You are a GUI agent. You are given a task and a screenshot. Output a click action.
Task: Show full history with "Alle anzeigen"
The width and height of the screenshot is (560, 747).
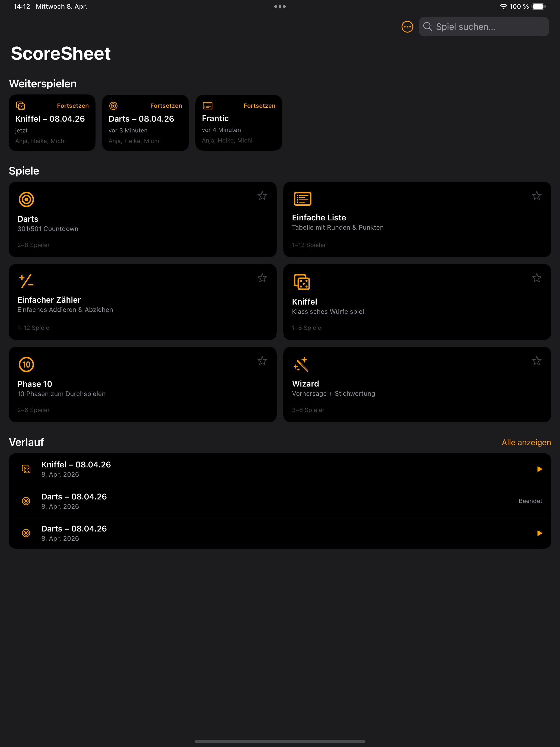(526, 442)
